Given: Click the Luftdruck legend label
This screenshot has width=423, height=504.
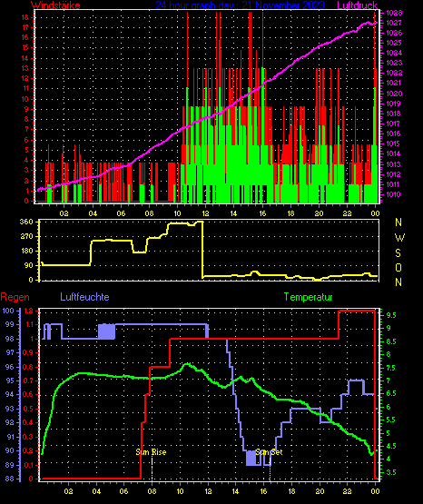Looking at the screenshot, I should 357,5.
